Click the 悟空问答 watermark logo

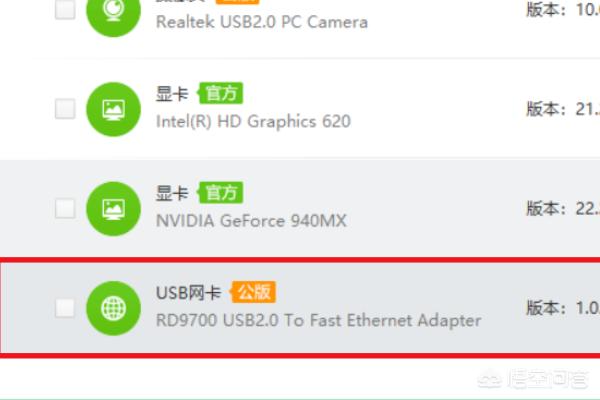coord(533,378)
